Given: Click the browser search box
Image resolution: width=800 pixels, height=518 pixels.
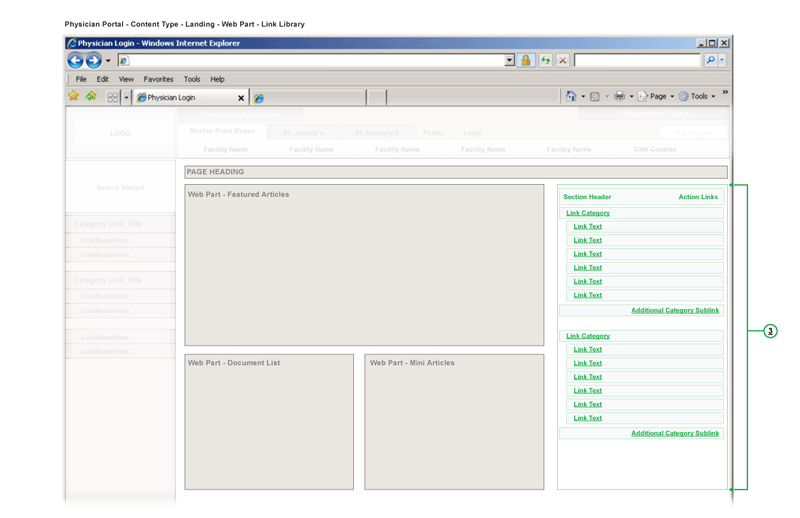Looking at the screenshot, I should point(637,61).
